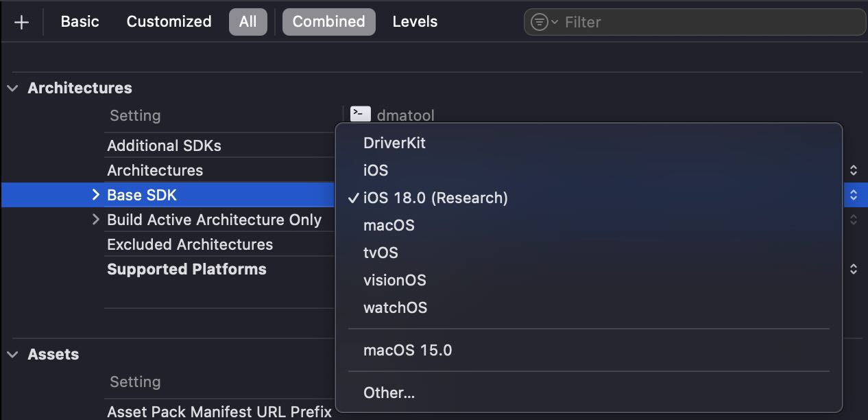Collapse the Architectures section
Screen dimensions: 868x420
tap(12, 88)
